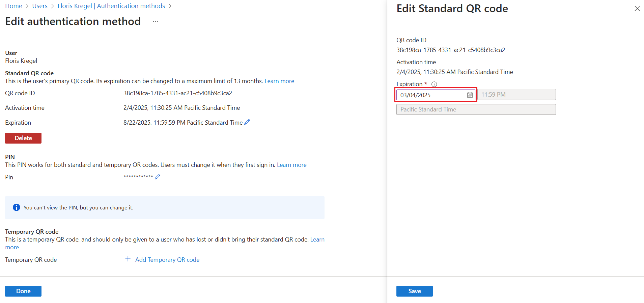Open the calendar date picker icon
This screenshot has width=644, height=303.
(x=470, y=95)
